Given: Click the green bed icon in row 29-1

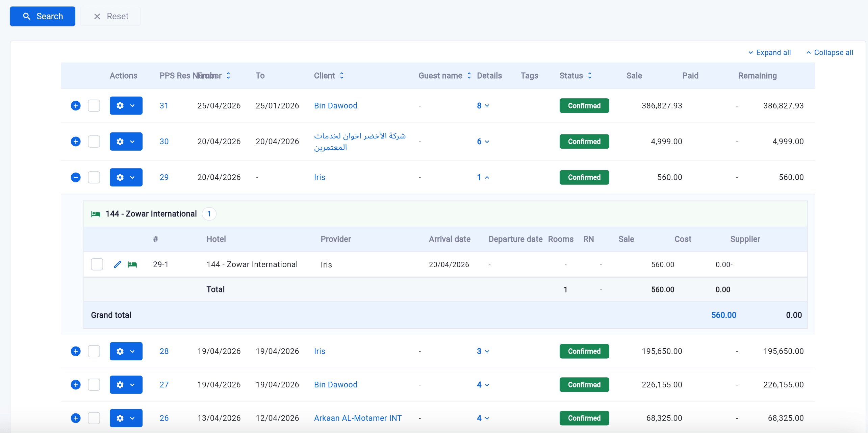Looking at the screenshot, I should point(132,264).
